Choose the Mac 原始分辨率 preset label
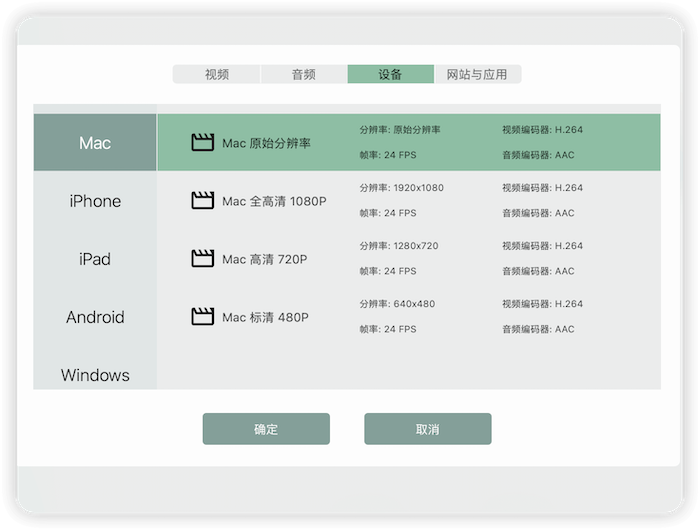700x530 pixels. pos(266,143)
